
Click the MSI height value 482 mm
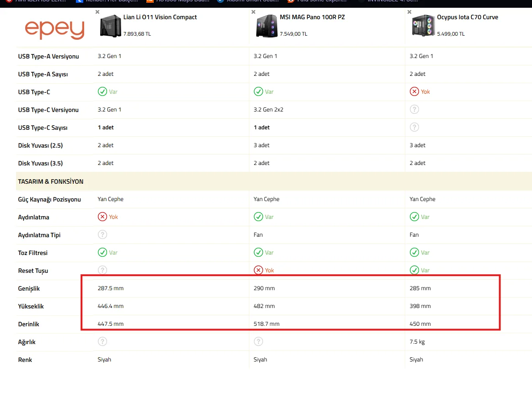coord(264,306)
